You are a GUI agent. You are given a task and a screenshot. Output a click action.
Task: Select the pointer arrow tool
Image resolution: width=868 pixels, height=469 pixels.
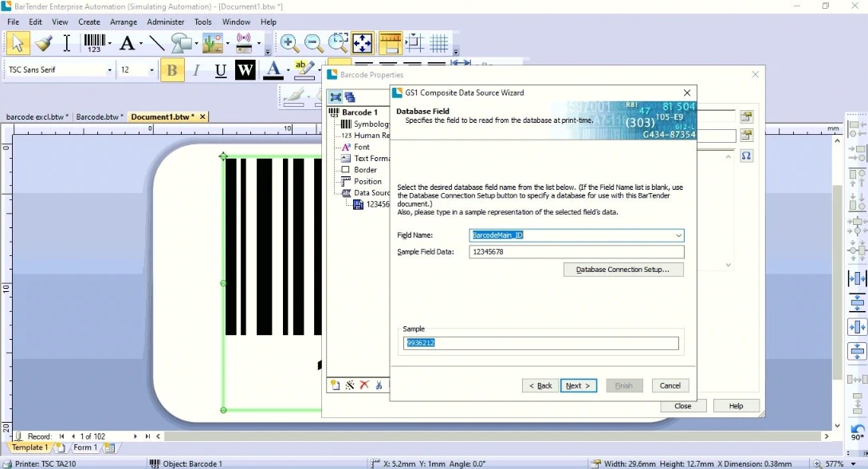(x=18, y=43)
